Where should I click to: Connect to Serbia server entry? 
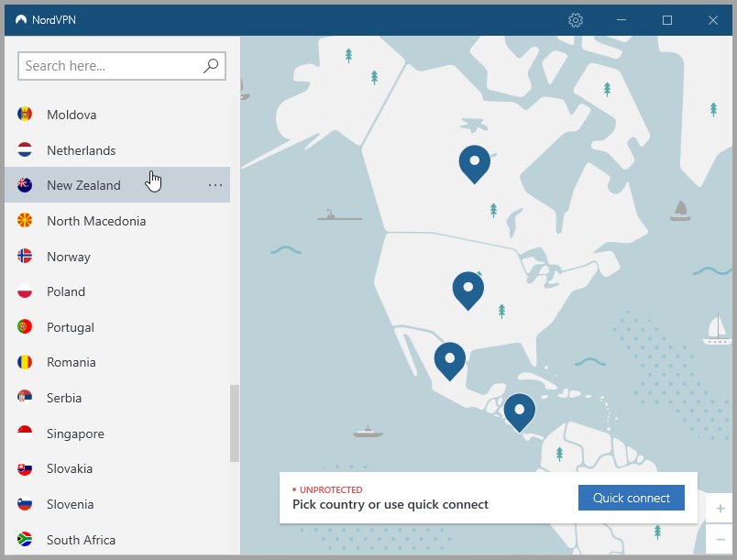tap(117, 398)
